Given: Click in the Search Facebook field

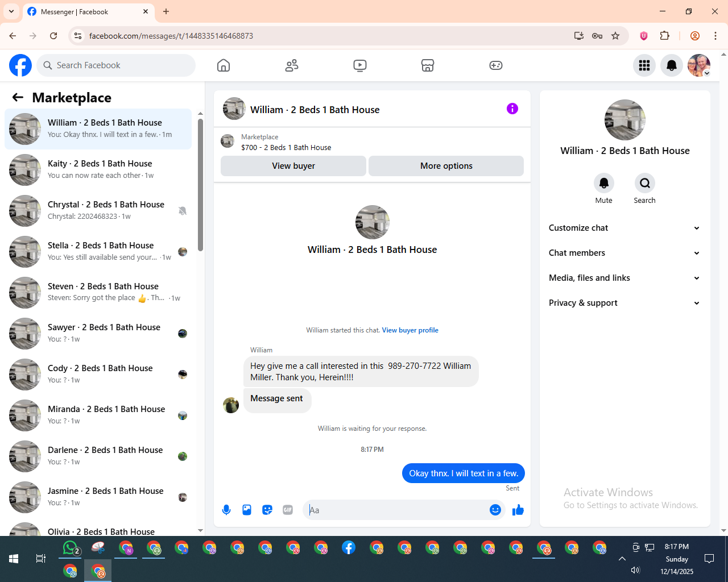Looking at the screenshot, I should point(116,65).
